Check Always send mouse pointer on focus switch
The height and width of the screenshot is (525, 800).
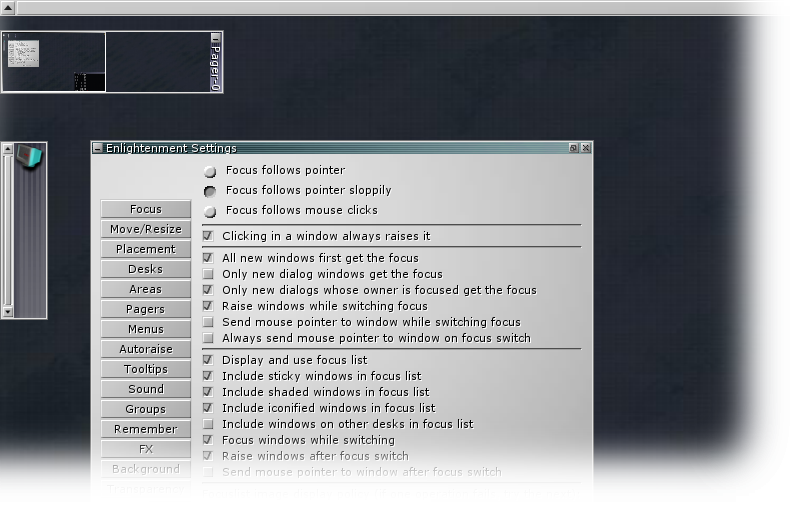click(208, 338)
